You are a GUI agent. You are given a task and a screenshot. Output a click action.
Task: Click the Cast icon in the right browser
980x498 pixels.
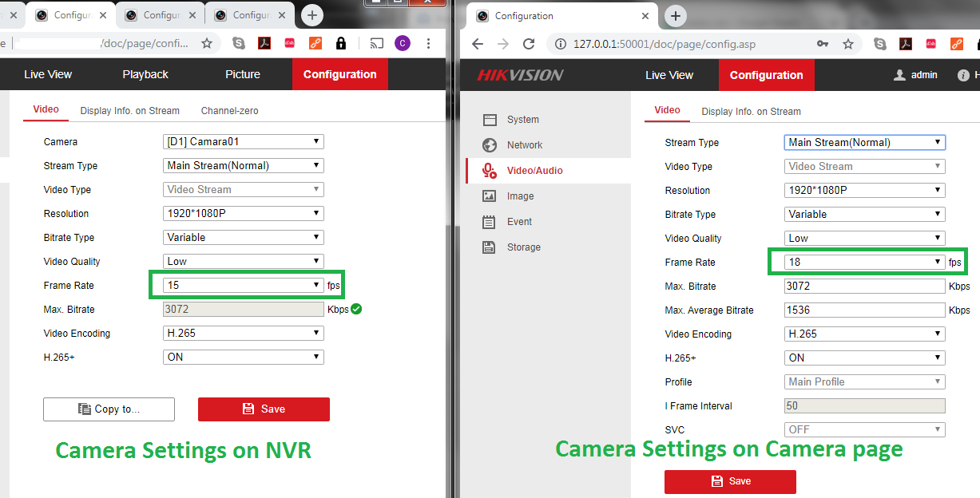376,42
